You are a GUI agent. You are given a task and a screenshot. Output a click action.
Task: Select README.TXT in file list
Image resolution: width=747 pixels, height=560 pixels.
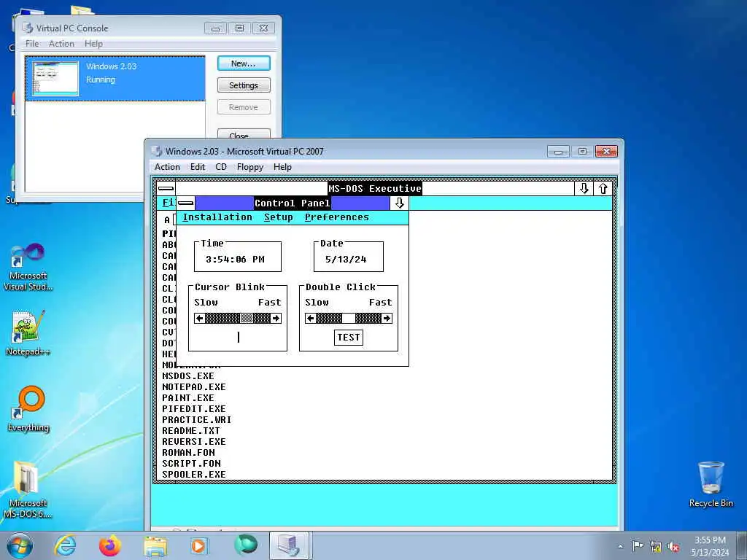[191, 431]
